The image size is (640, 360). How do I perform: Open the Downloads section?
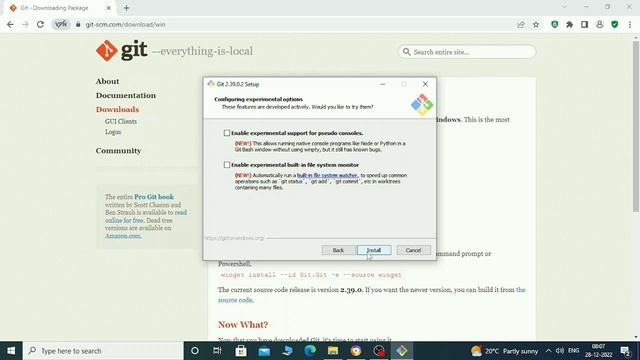pyautogui.click(x=117, y=109)
